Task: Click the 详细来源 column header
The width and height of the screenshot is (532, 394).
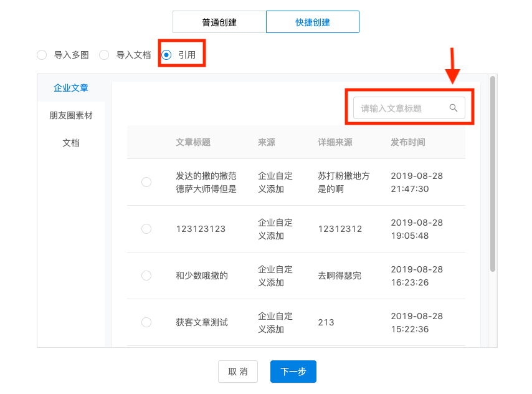Action: point(335,142)
